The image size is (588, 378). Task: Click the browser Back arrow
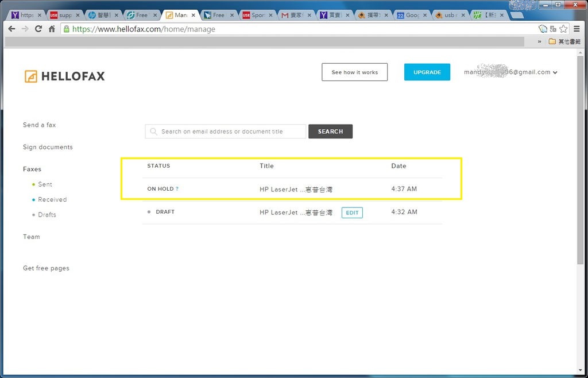11,29
